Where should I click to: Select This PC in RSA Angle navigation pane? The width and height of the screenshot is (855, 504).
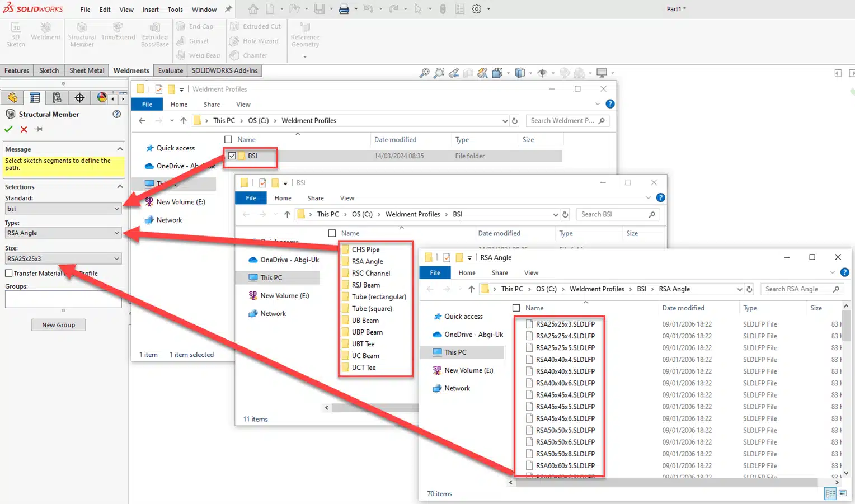(x=462, y=352)
